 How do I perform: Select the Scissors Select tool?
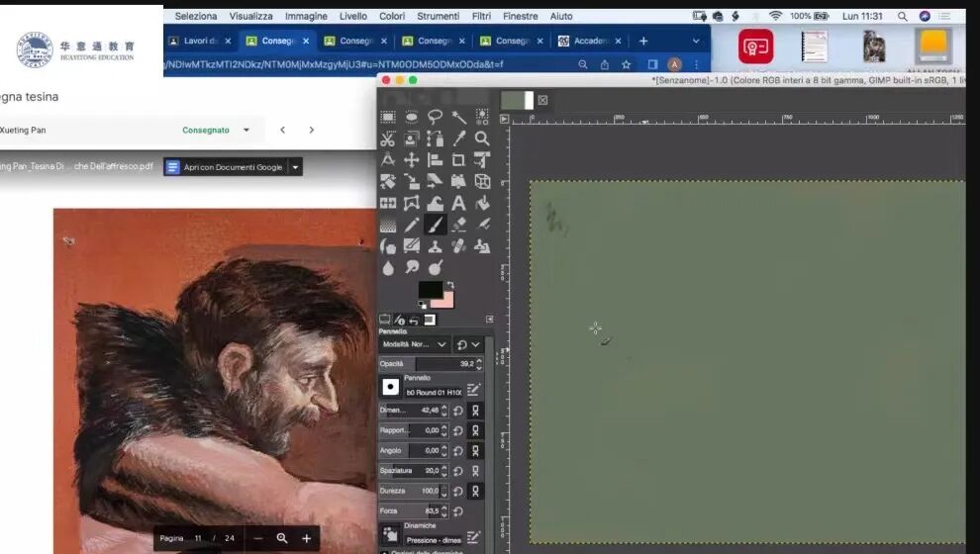coord(388,138)
